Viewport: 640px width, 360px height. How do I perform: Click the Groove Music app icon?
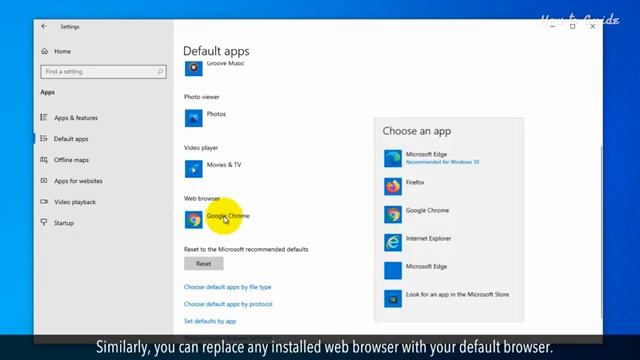click(x=193, y=68)
